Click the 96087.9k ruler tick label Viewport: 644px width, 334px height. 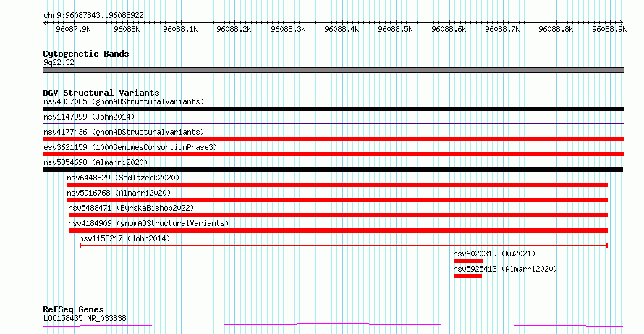[74, 29]
